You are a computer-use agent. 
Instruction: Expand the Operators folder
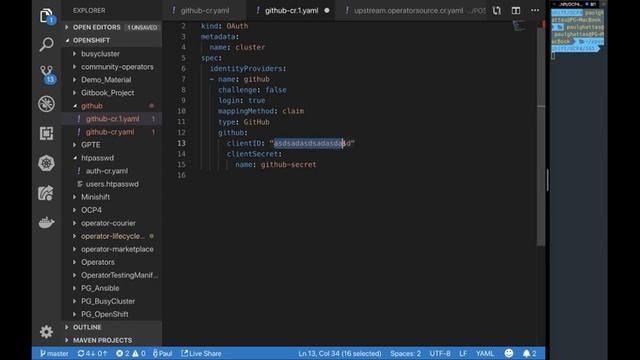(112, 262)
